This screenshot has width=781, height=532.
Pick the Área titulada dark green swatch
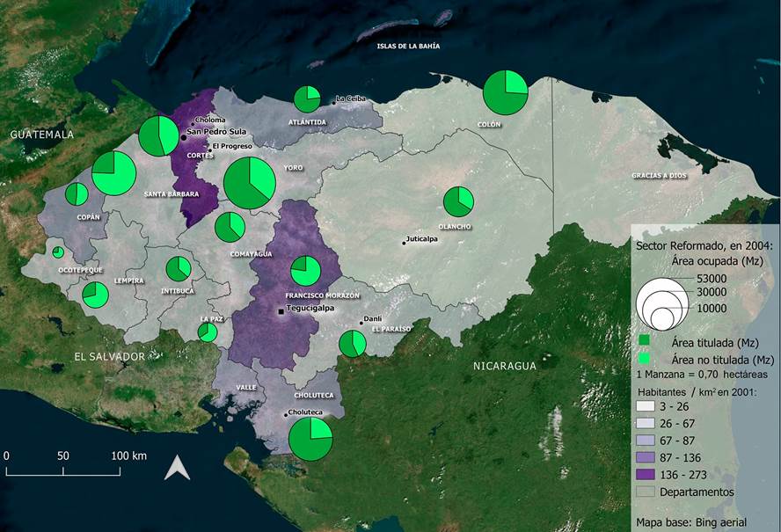coord(645,341)
